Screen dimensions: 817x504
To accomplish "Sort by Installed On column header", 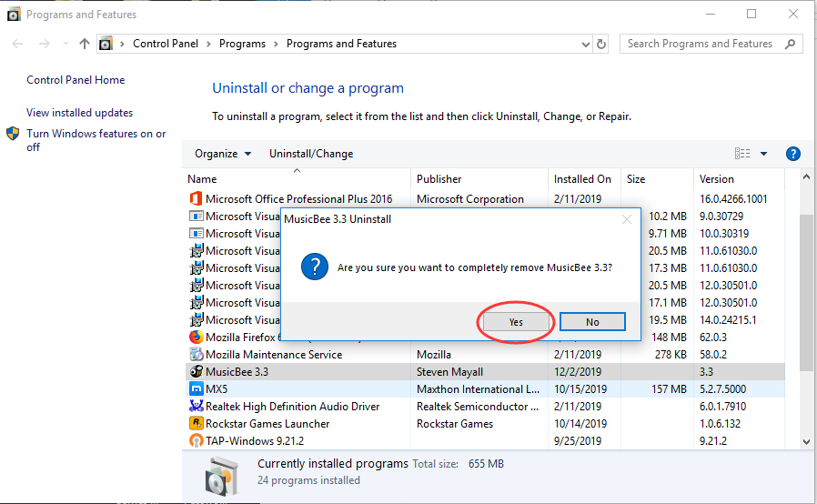I will [x=584, y=179].
